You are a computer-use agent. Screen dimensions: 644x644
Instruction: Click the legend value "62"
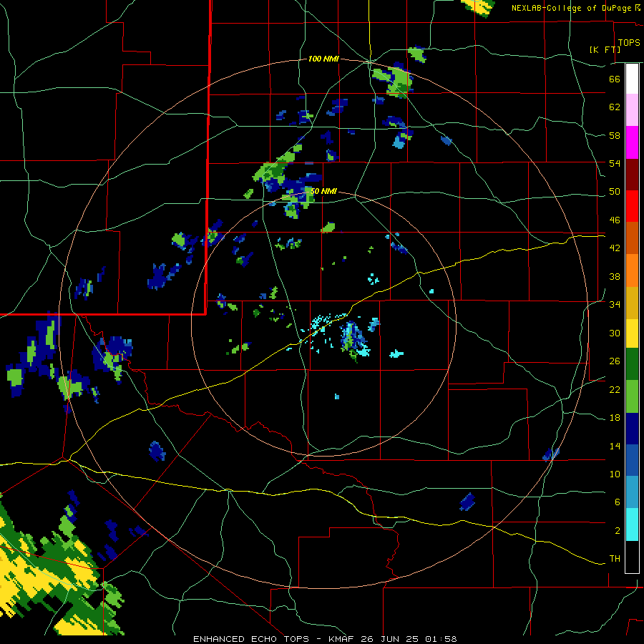[615, 107]
